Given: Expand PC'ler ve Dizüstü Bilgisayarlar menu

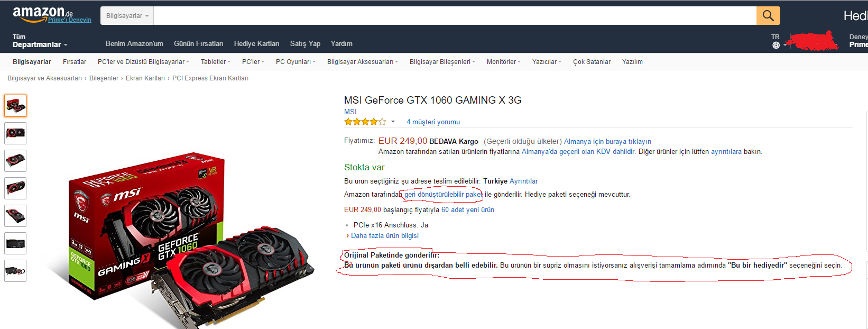Looking at the screenshot, I should pyautogui.click(x=143, y=62).
